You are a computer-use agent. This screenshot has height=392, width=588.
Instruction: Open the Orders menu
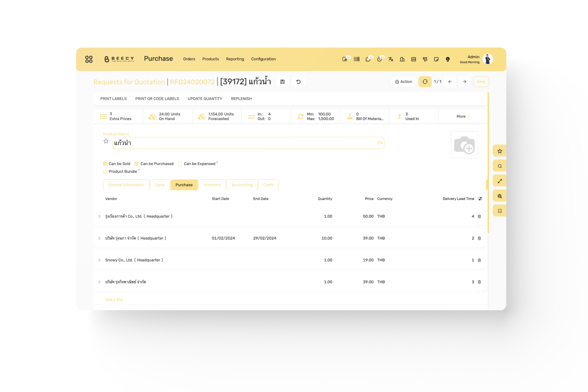[189, 59]
